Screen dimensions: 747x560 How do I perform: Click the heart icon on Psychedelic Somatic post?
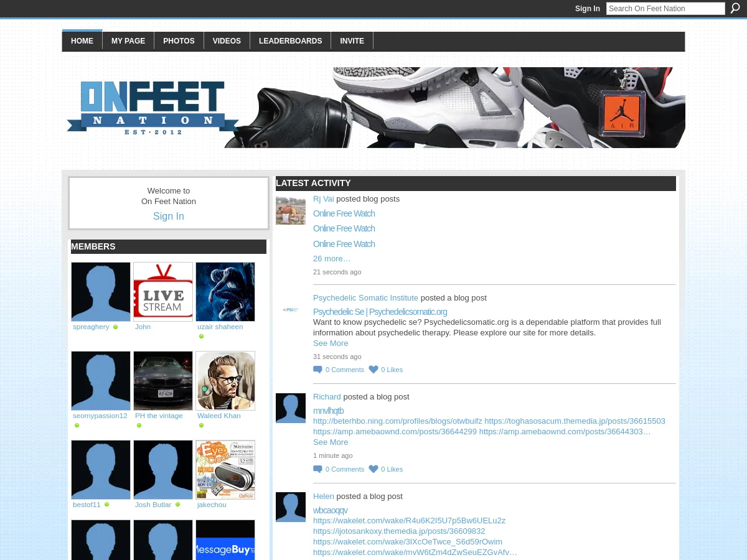374,369
